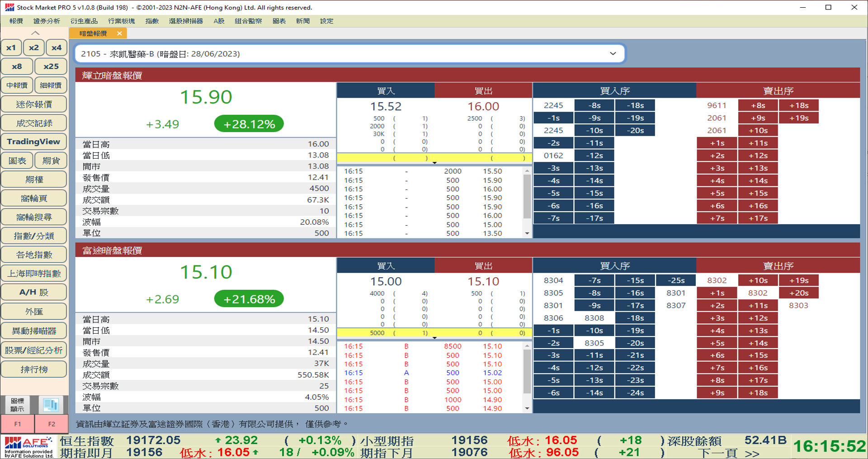Launch TradingView from the sidebar
The image size is (868, 459).
click(34, 142)
